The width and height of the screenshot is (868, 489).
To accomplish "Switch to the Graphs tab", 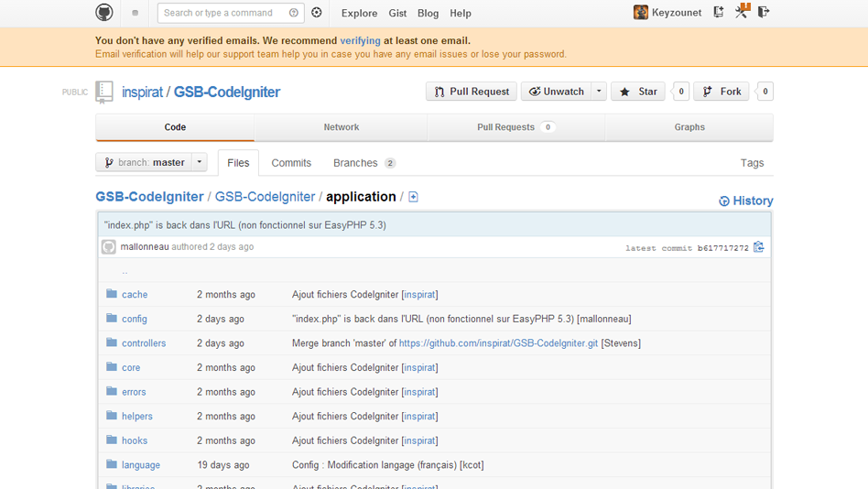I will 689,127.
